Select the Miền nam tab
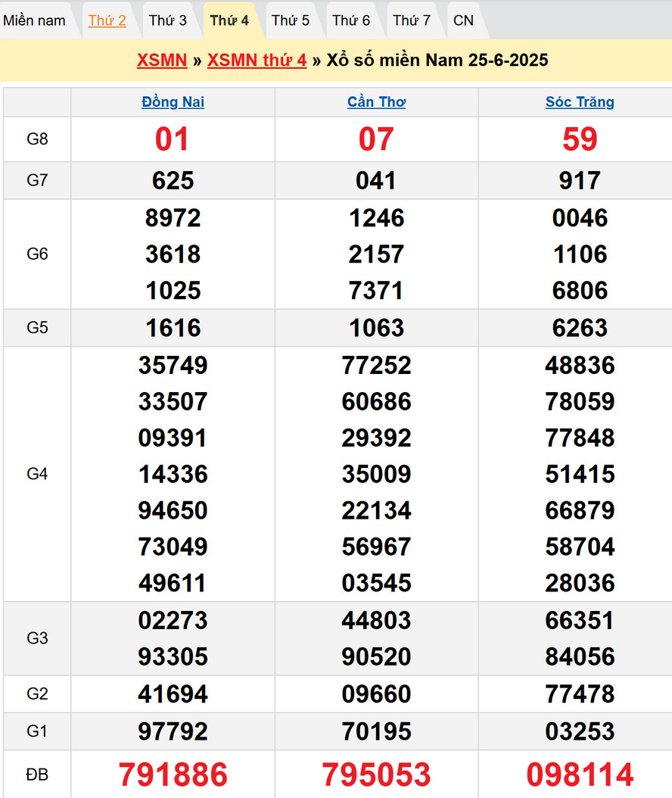 point(34,20)
